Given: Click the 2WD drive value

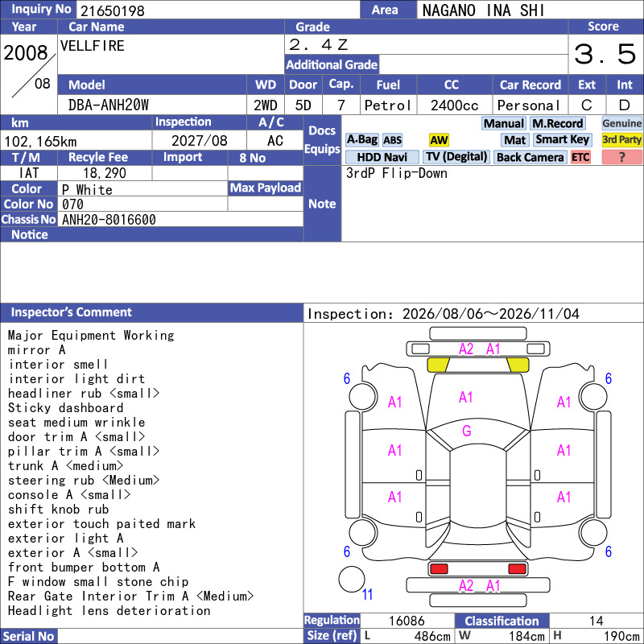Looking at the screenshot, I should coord(266,105).
